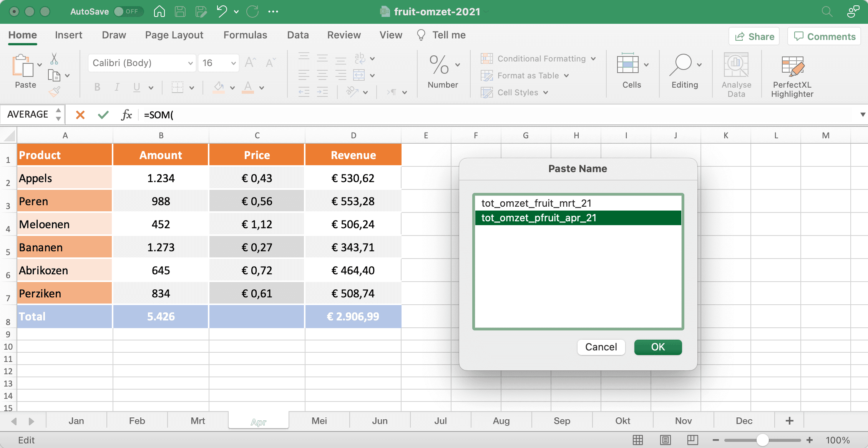
Task: Select the Format Painter icon
Action: click(x=55, y=91)
